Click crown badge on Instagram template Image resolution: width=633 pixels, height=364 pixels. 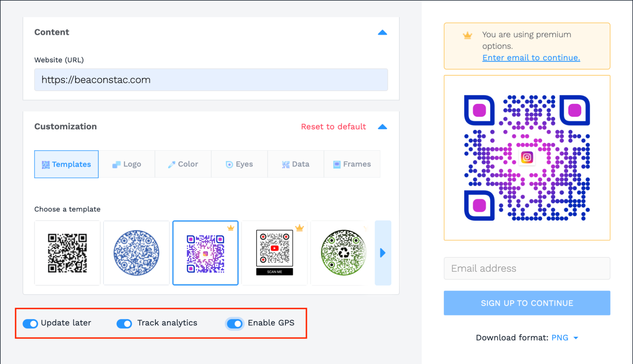[x=231, y=228]
